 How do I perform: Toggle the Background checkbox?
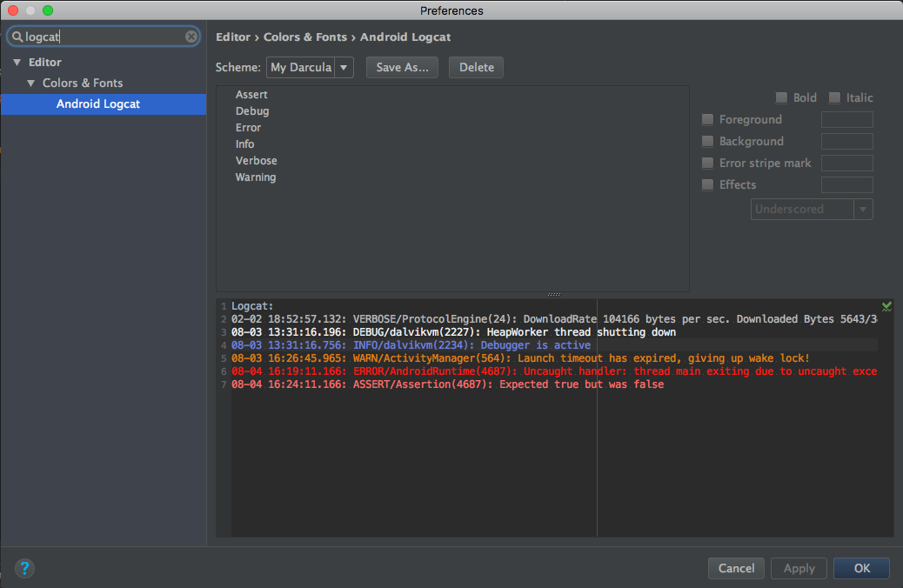(708, 142)
